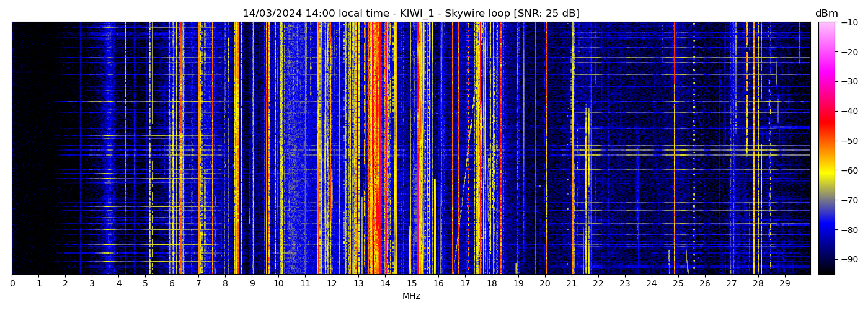Click the 21 MHz tick label
868x310 pixels.
(x=571, y=283)
